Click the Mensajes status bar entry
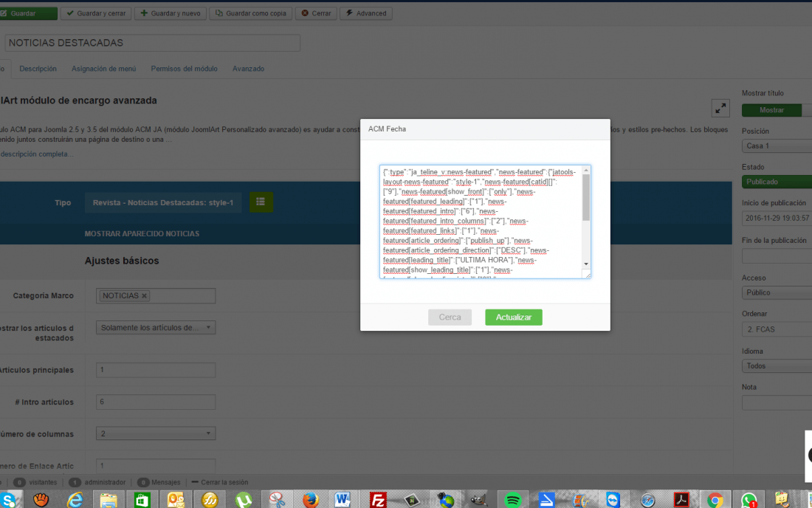This screenshot has height=508, width=812. 159,482
